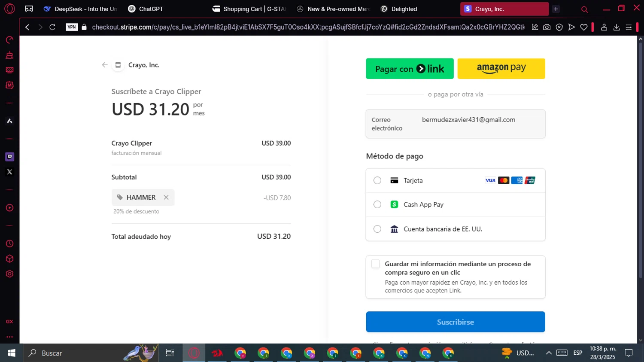Click the Buscar taskbar search box
Image resolution: width=644 pixels, height=362 pixels.
point(91,353)
